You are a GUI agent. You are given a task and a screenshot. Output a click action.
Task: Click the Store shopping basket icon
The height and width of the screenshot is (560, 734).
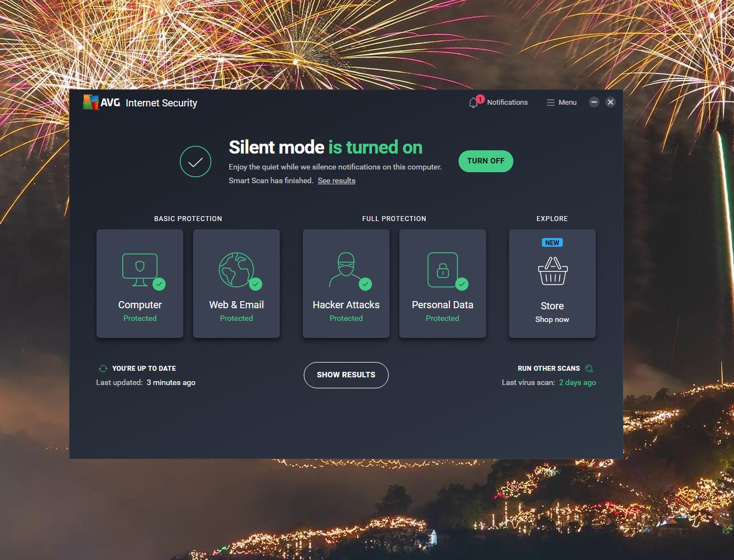pos(552,271)
